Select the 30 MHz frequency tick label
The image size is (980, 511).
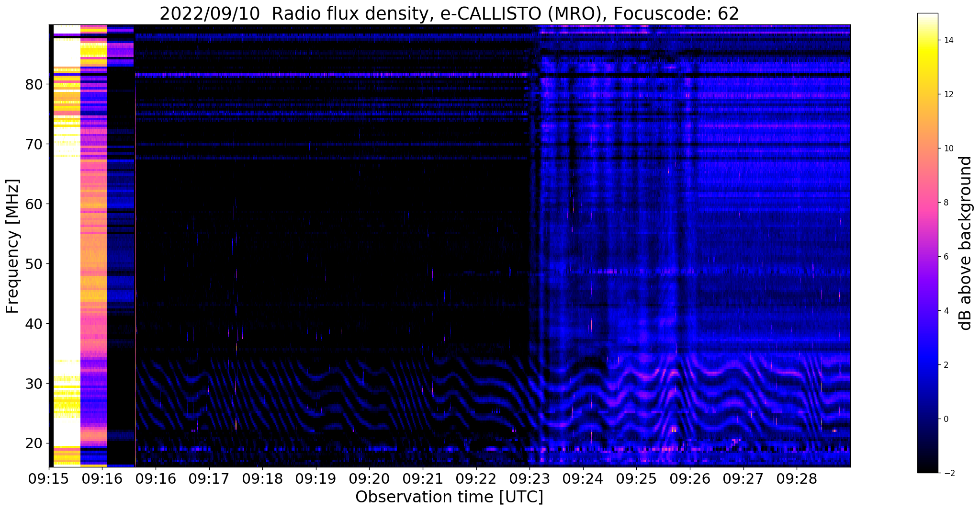(x=34, y=384)
